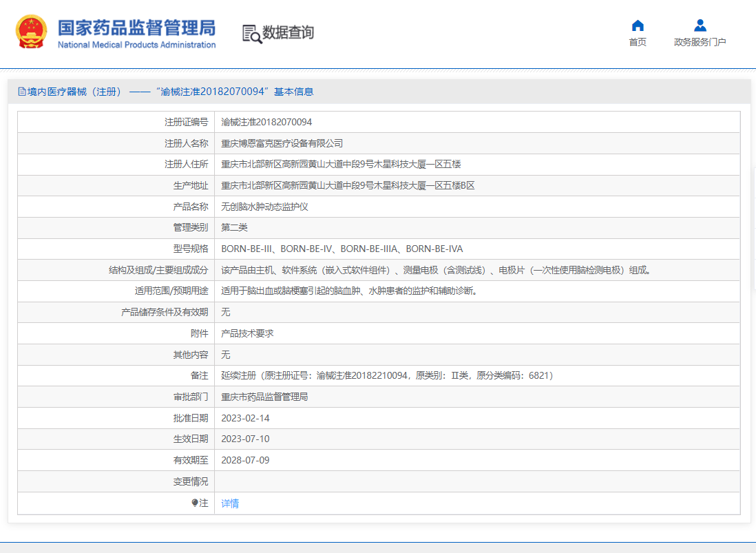Image resolution: width=756 pixels, height=553 pixels.
Task: Click the structure description starting 该产品由主机
Action: coord(437,270)
